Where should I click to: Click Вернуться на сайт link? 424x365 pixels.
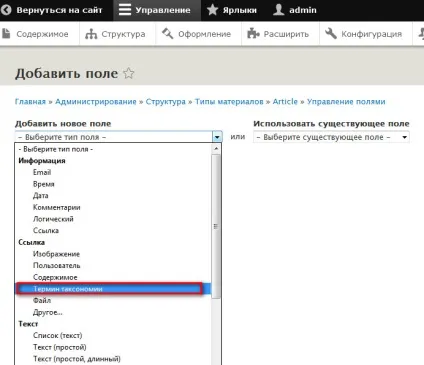point(59,10)
